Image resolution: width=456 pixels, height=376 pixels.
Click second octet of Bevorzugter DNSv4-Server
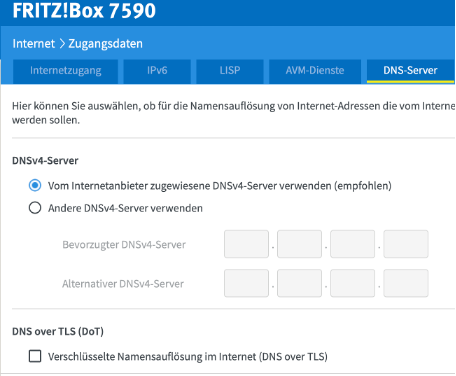(x=299, y=244)
